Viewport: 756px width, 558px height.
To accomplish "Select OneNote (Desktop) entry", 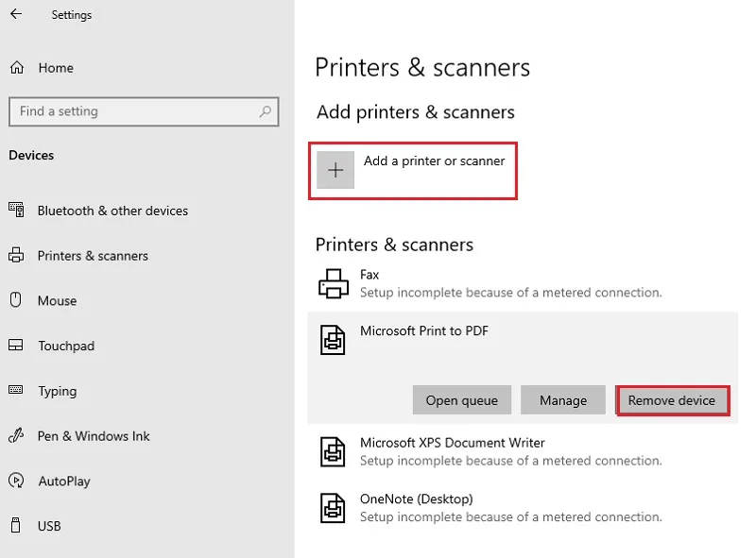I will pos(523,508).
